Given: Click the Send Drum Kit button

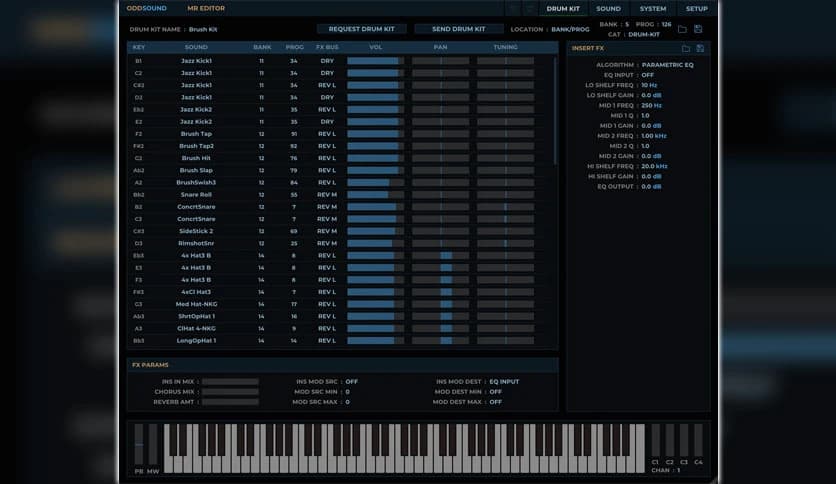Looking at the screenshot, I should point(459,29).
